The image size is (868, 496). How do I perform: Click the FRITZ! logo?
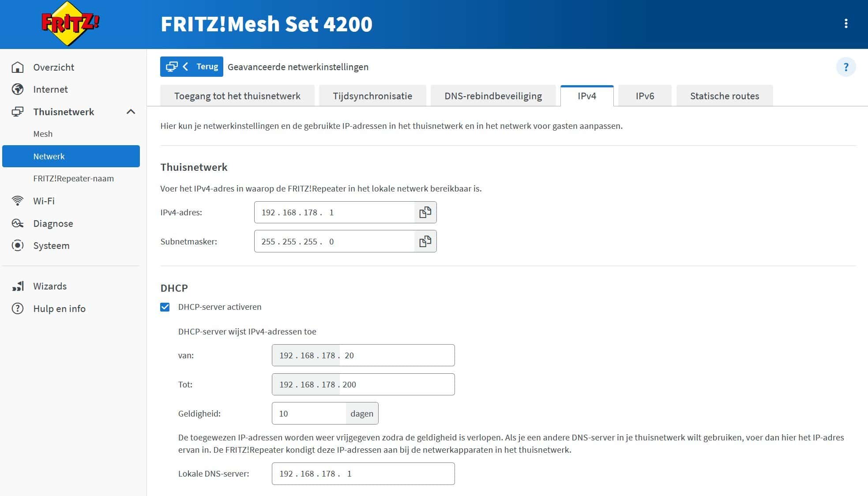pyautogui.click(x=70, y=24)
